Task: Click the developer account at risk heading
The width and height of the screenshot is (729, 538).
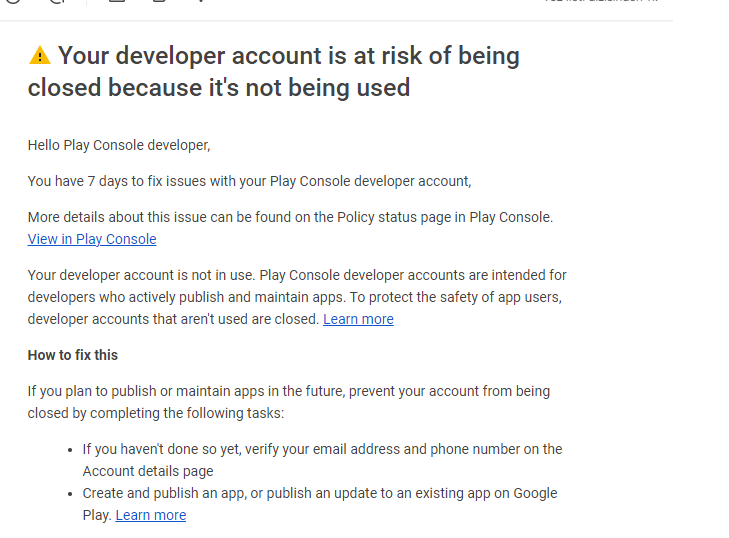Action: [x=273, y=71]
